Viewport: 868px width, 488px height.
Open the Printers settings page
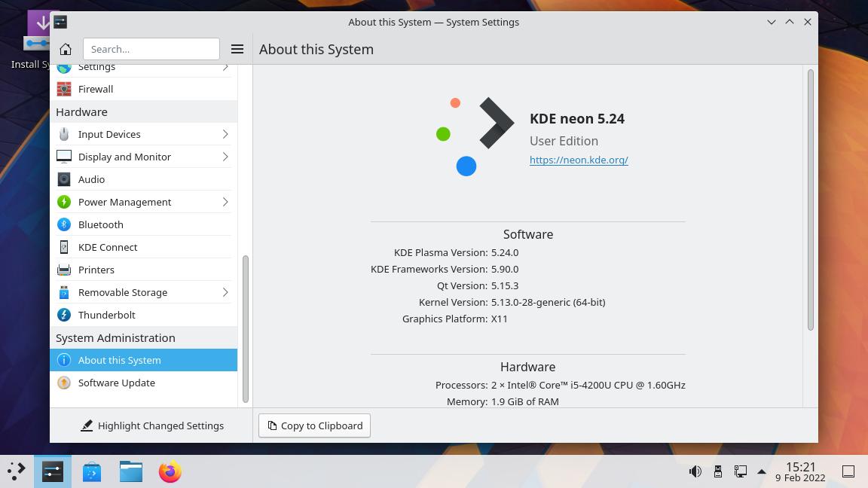144,270
